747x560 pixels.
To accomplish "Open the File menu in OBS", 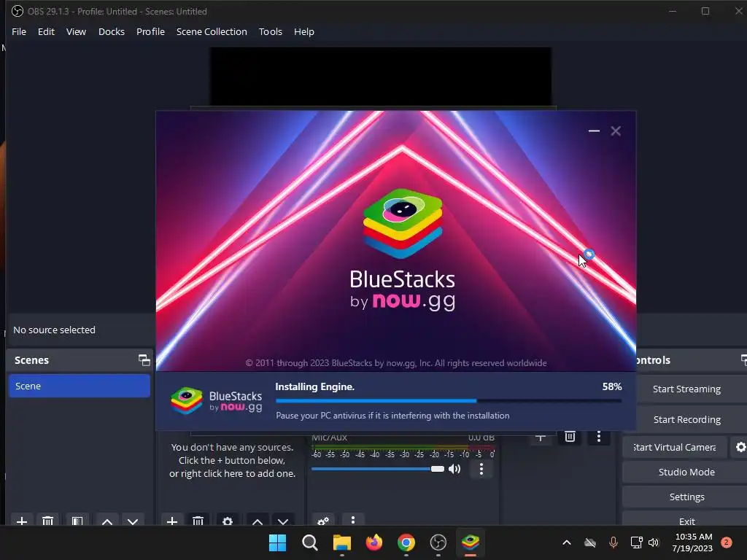I will click(19, 31).
